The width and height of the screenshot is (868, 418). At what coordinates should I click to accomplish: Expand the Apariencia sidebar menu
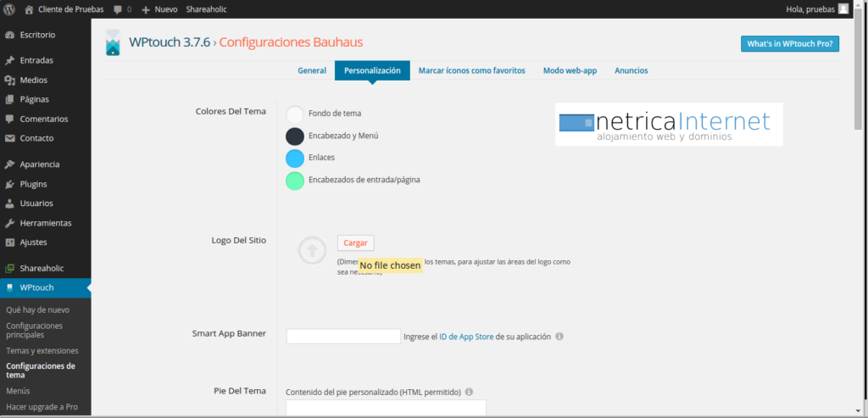point(39,164)
